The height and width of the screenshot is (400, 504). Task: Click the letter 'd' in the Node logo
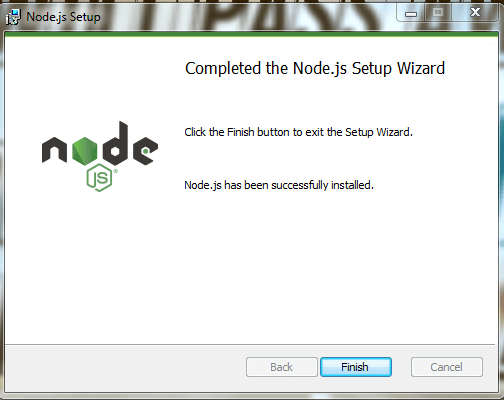pos(116,144)
